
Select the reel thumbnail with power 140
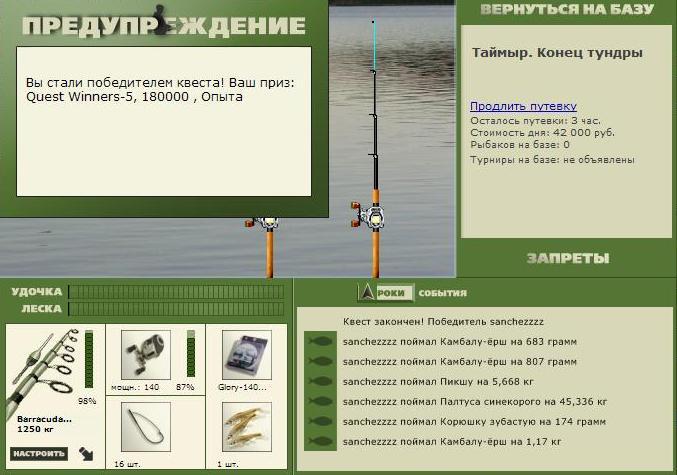146,355
